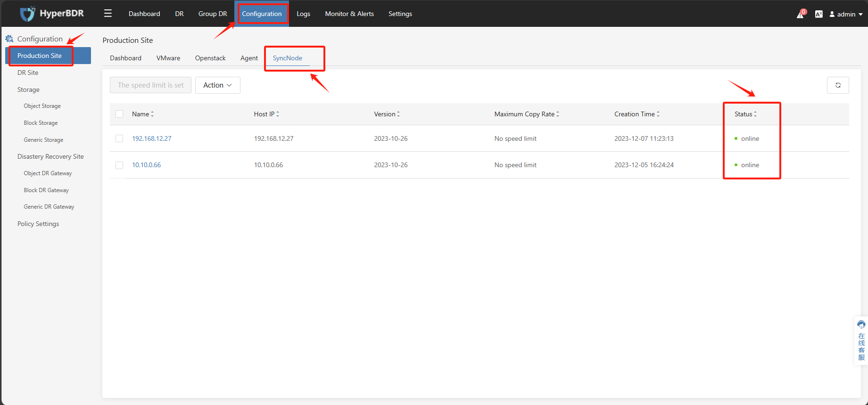Select DR Site in sidebar
This screenshot has width=868, height=405.
[28, 73]
